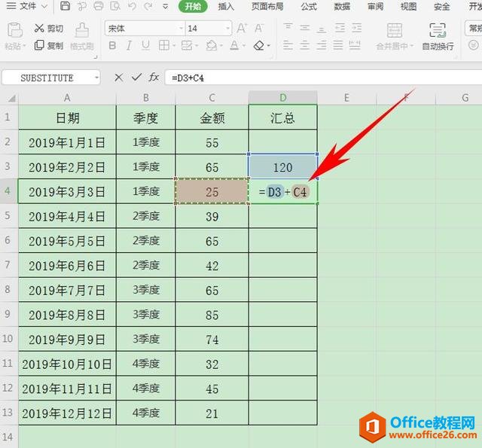Click the 汇总 header cell
Viewport: 482px width, 448px height.
point(283,117)
